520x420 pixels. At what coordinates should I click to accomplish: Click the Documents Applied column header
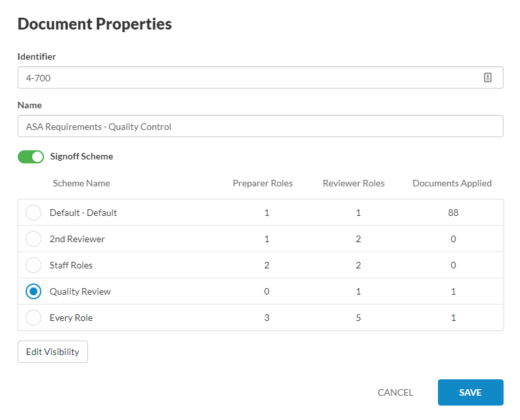coord(452,183)
